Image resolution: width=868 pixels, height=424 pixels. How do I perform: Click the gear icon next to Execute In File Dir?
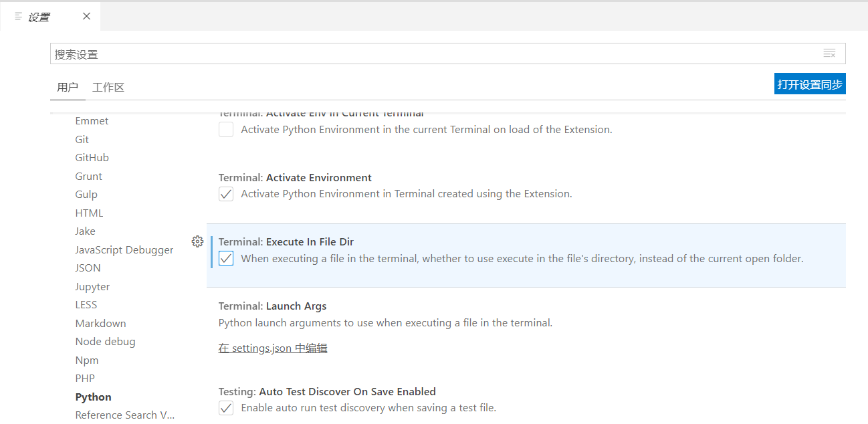pyautogui.click(x=197, y=241)
